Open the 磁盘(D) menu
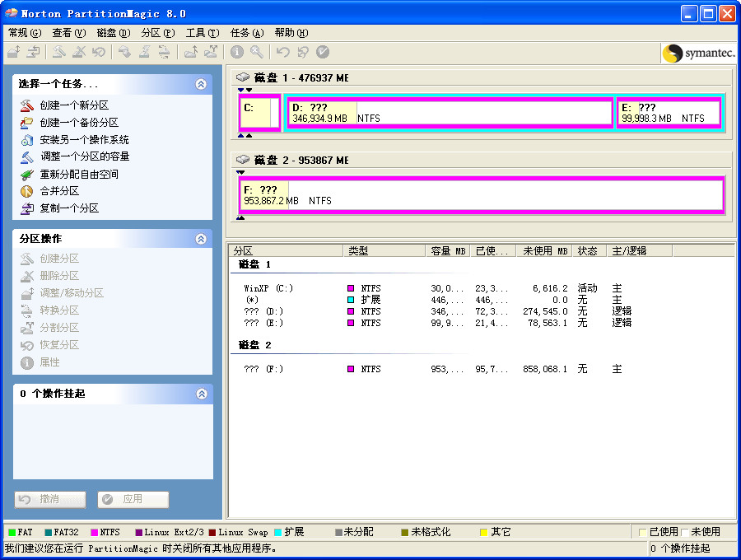 point(114,33)
